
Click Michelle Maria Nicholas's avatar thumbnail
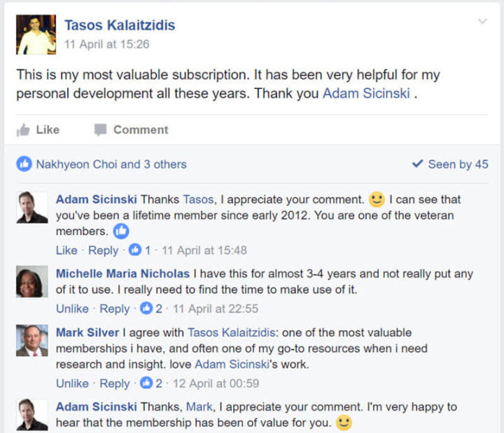coord(32,281)
